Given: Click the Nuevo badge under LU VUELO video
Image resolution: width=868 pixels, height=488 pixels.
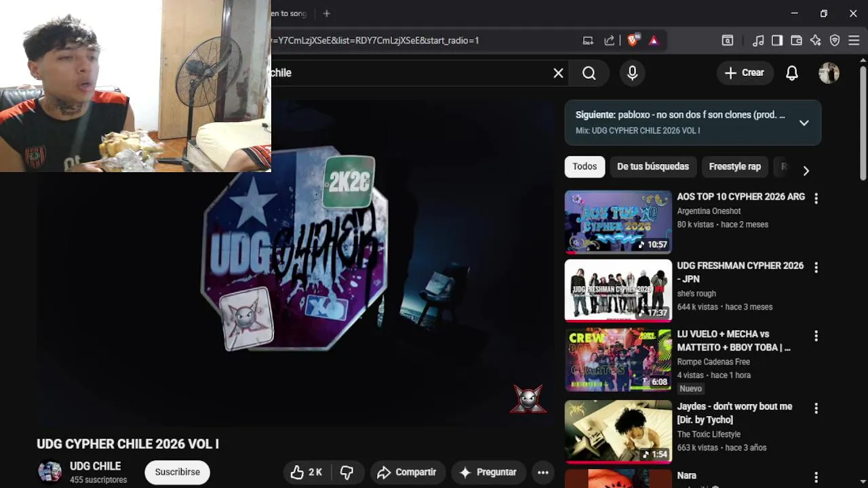Looking at the screenshot, I should (690, 388).
